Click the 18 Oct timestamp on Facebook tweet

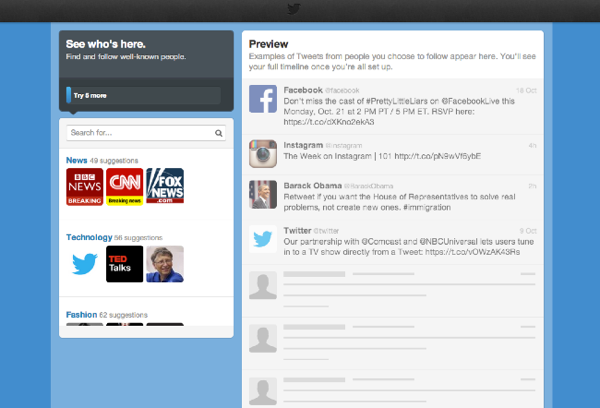click(x=527, y=90)
